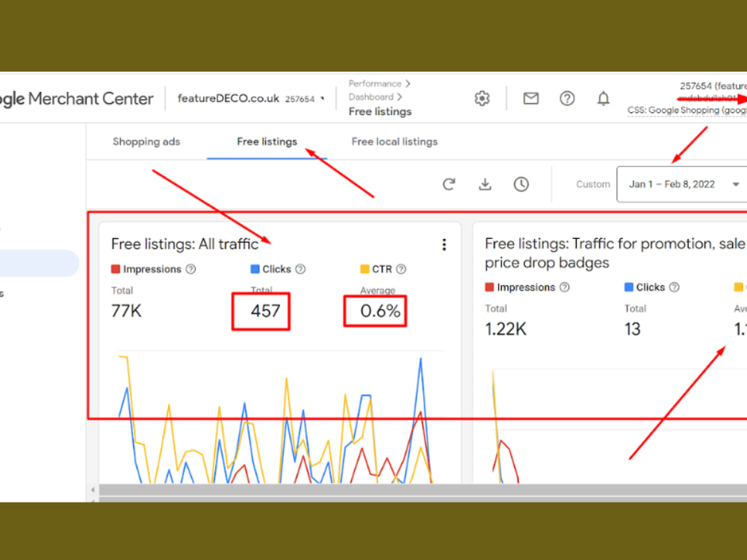The height and width of the screenshot is (560, 747).
Task: Open the settings gear icon
Action: coord(482,98)
